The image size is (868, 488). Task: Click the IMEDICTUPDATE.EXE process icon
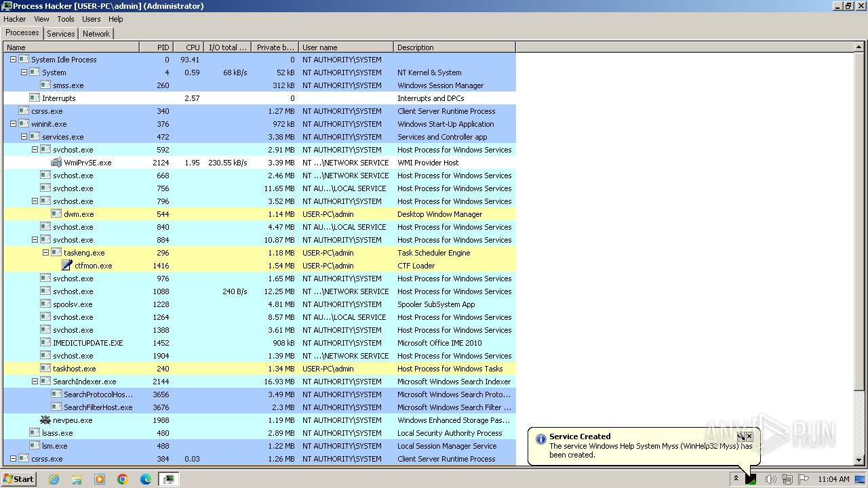click(x=45, y=343)
